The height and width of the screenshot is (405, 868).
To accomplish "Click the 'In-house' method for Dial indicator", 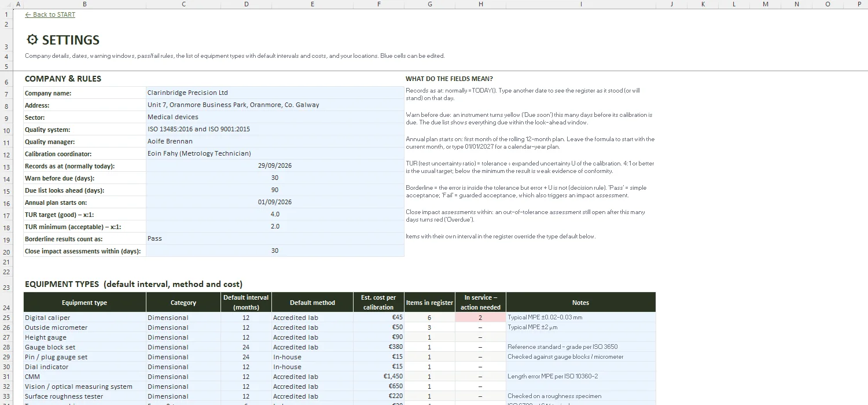I will (312, 367).
